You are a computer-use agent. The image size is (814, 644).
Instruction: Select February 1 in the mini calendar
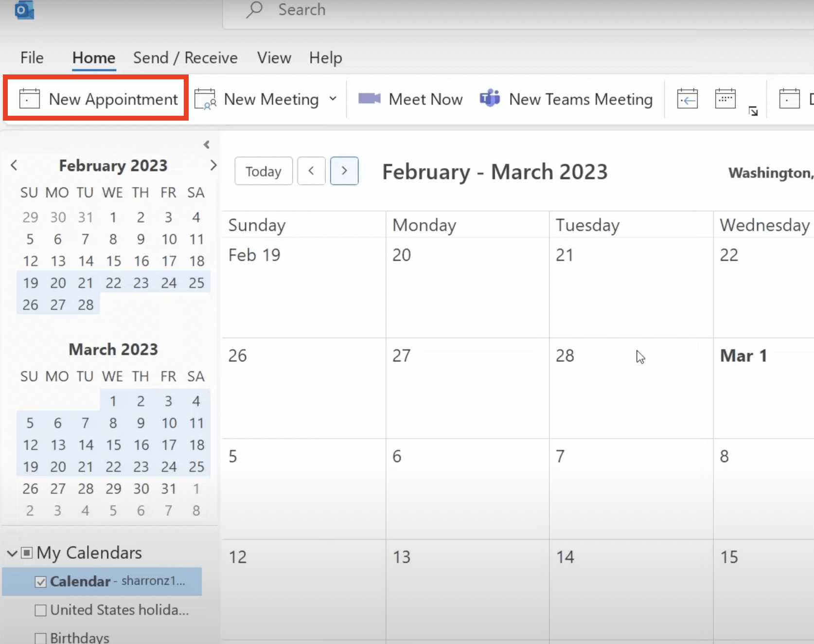click(x=113, y=217)
